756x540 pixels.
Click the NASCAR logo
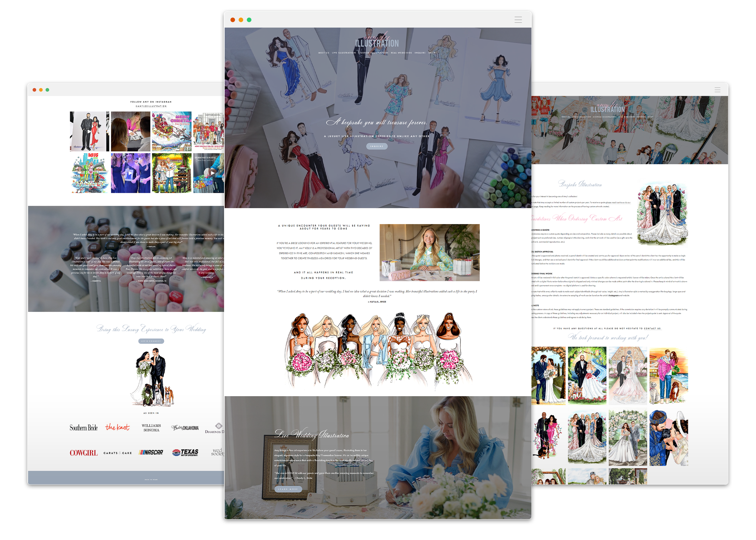pos(151,453)
